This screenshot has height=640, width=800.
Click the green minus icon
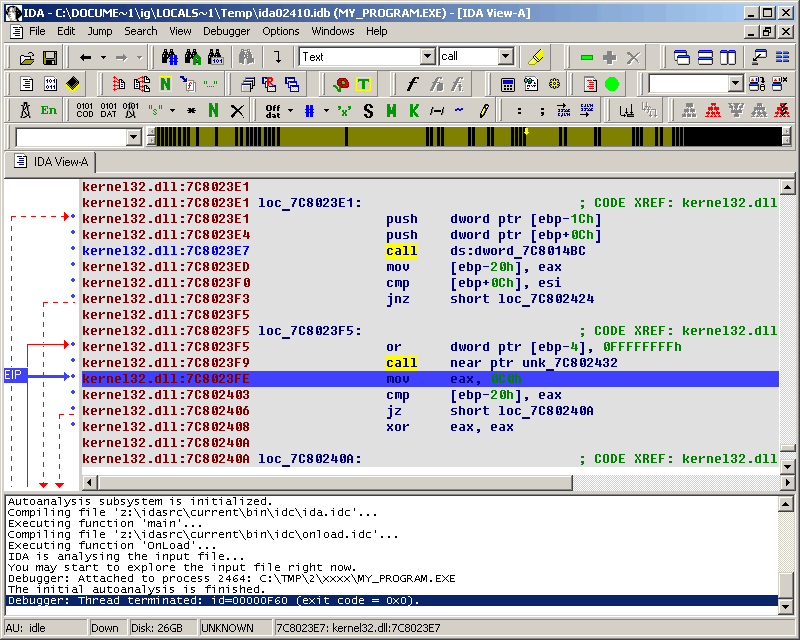[x=587, y=57]
